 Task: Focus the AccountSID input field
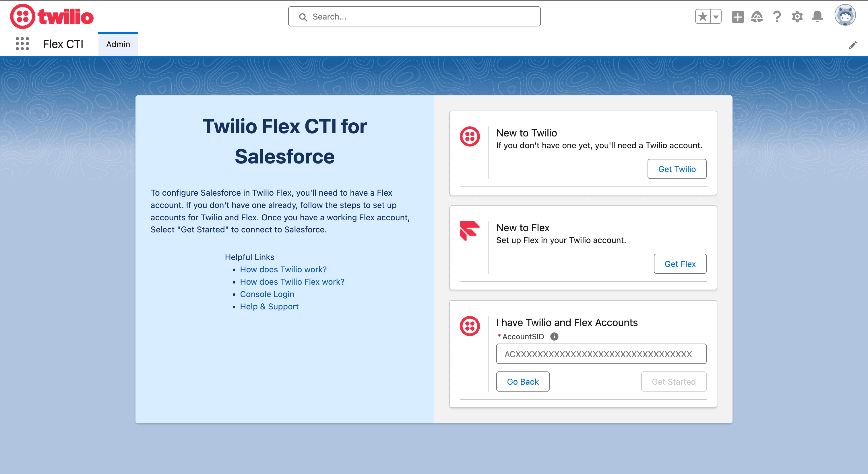tap(601, 354)
